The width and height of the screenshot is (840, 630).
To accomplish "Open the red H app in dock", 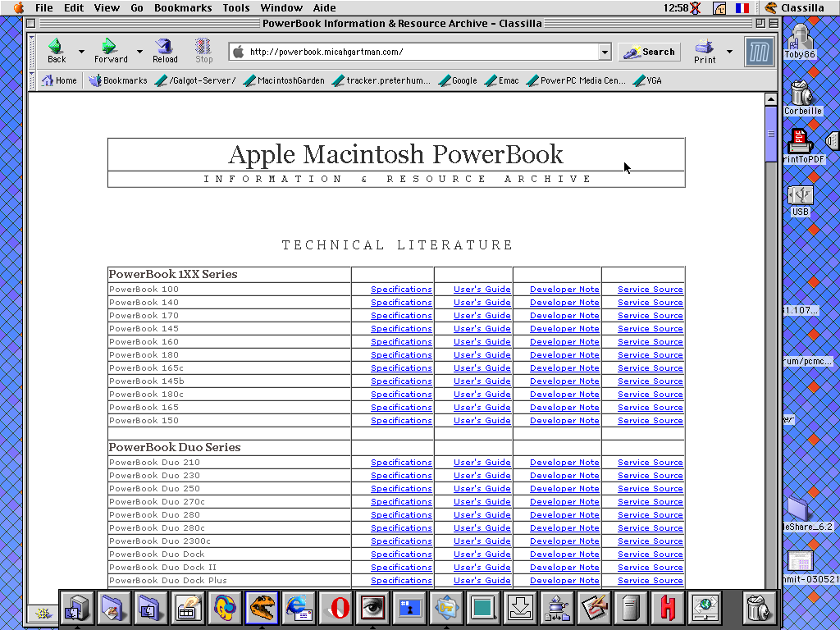I will [x=668, y=608].
